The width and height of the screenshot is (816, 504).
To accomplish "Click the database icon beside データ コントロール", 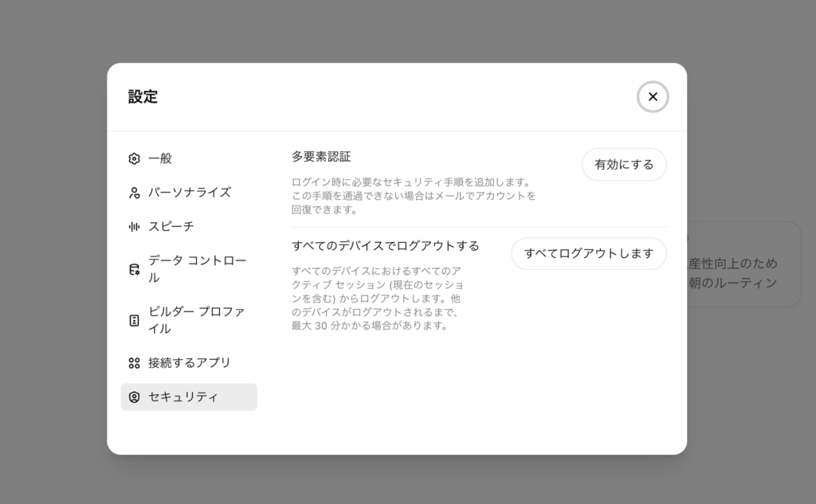I will pyautogui.click(x=134, y=270).
